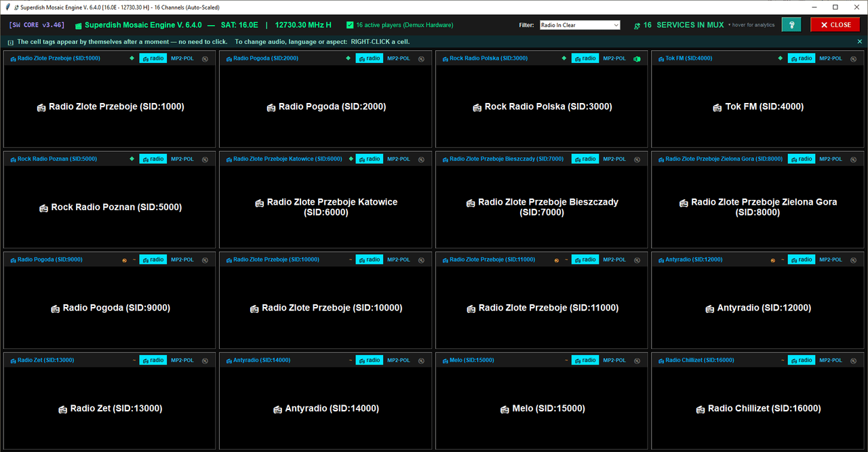Click the radio tag on Tok FM cell
The image size is (868, 452).
coord(802,58)
